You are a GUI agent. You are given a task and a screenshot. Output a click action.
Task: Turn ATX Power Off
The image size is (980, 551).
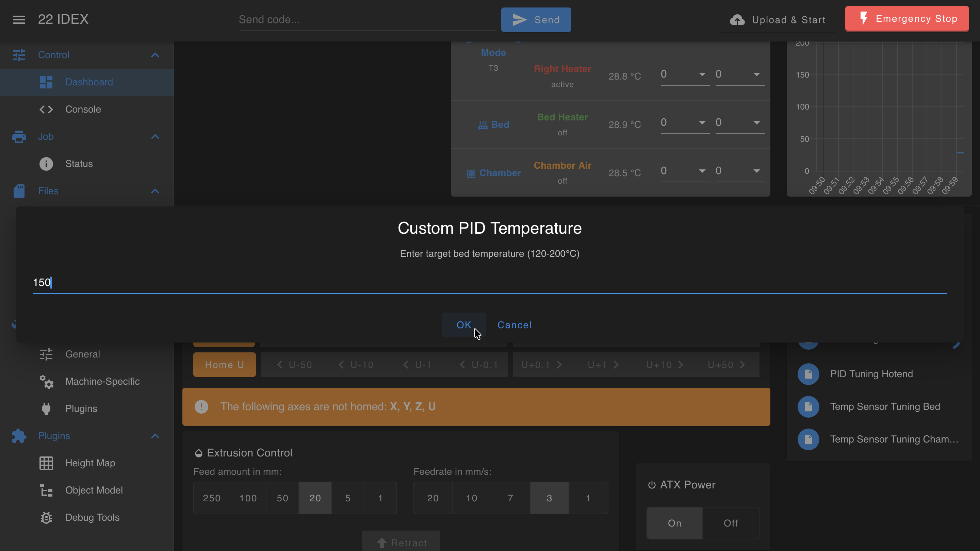click(x=731, y=523)
